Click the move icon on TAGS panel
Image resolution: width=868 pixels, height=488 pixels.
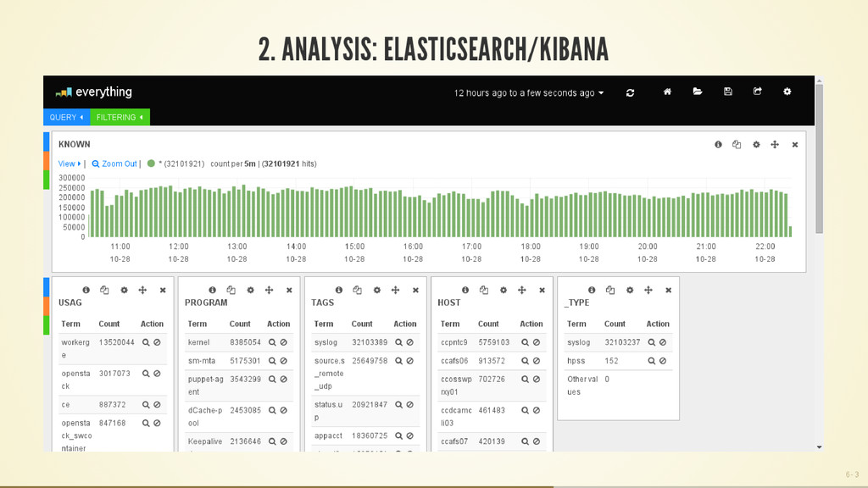click(x=395, y=290)
